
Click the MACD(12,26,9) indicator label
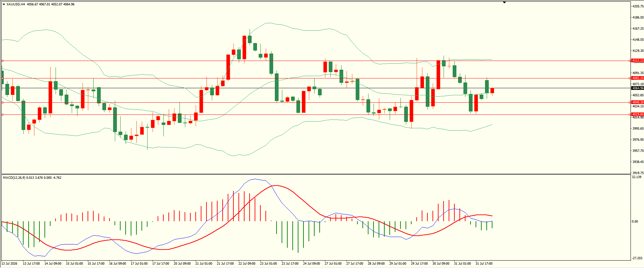point(14,178)
